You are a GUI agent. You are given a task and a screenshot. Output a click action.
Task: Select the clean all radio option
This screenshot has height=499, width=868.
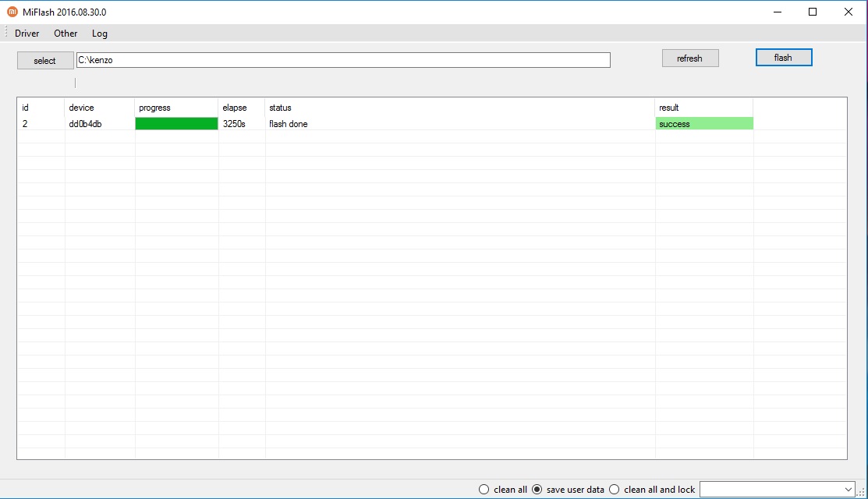point(503,490)
